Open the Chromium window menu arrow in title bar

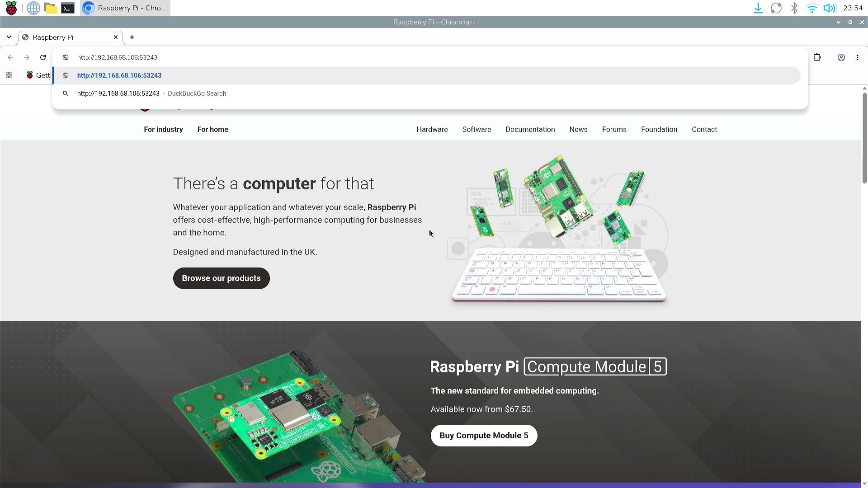(839, 22)
